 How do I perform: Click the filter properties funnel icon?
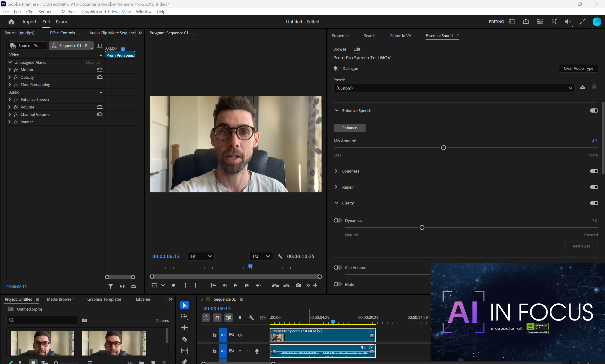pos(111,286)
